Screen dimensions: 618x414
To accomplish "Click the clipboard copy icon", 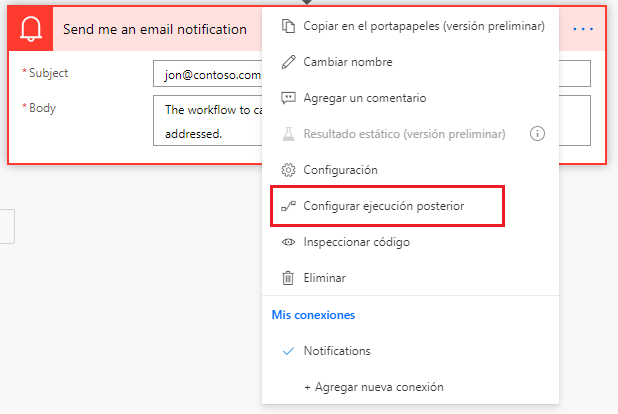I will [x=289, y=26].
